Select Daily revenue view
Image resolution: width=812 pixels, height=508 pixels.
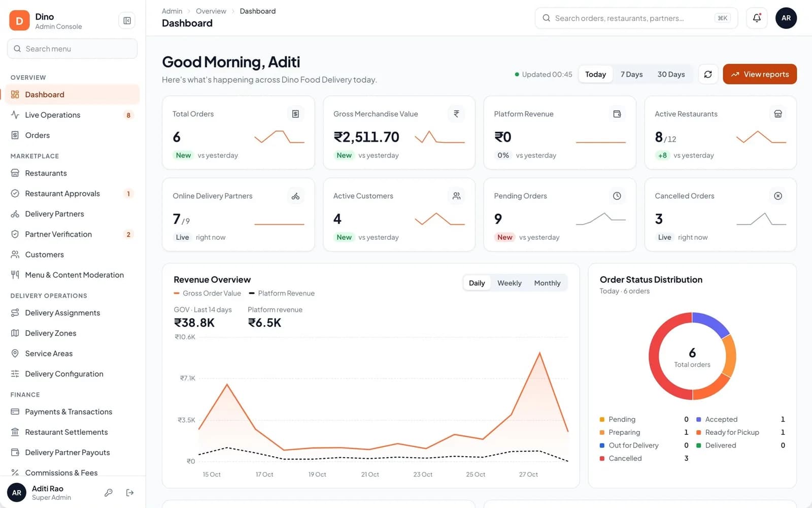point(477,283)
